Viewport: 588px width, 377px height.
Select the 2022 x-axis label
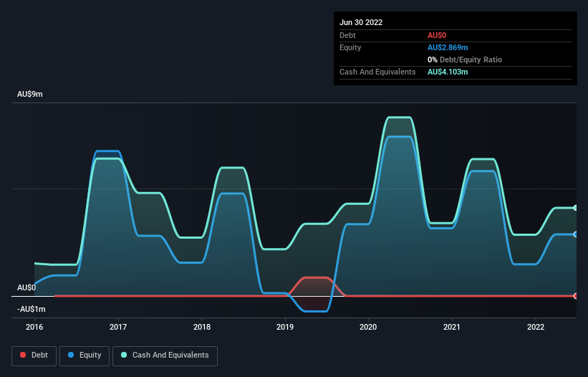(536, 327)
